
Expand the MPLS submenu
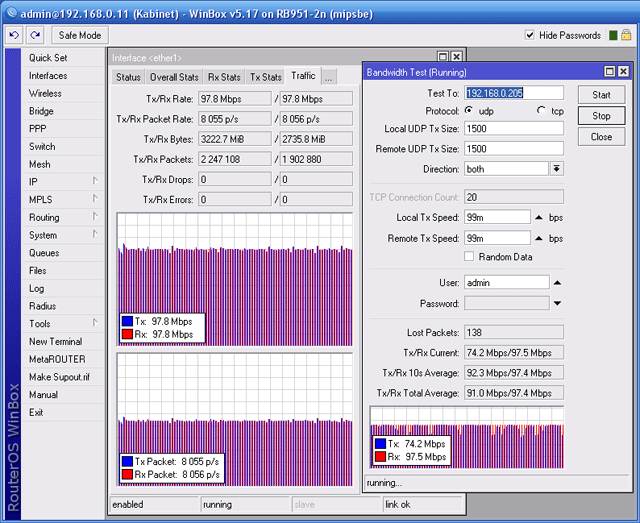(x=95, y=198)
